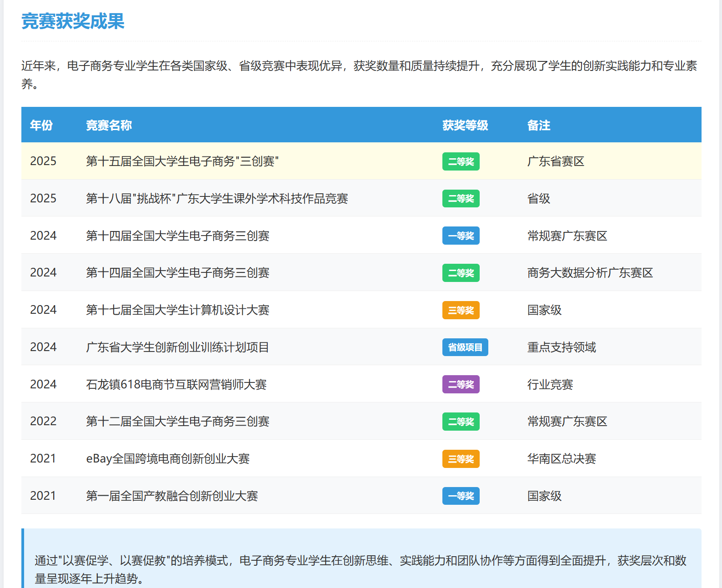Click the 年份 column header
Viewport: 722px width, 588px height.
click(x=41, y=125)
